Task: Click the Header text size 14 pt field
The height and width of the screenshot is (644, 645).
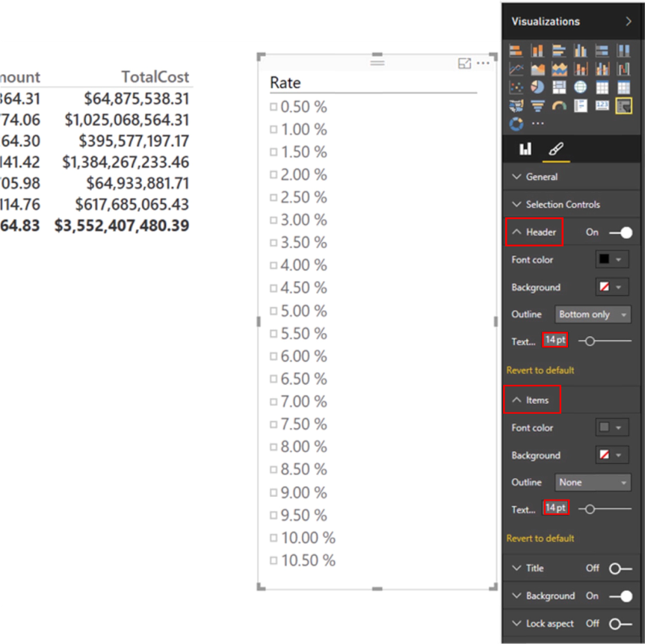Action: click(x=555, y=340)
